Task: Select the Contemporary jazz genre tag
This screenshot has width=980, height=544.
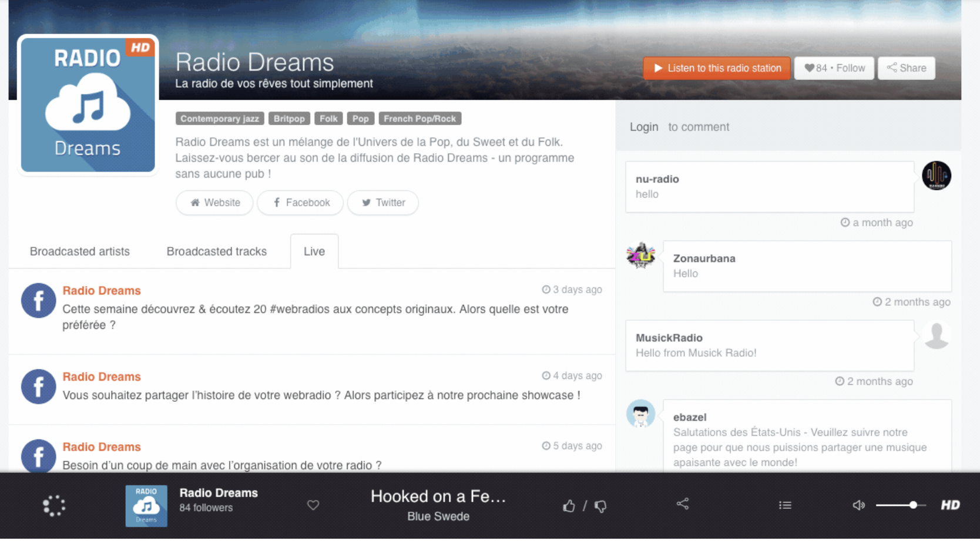Action: [x=220, y=119]
